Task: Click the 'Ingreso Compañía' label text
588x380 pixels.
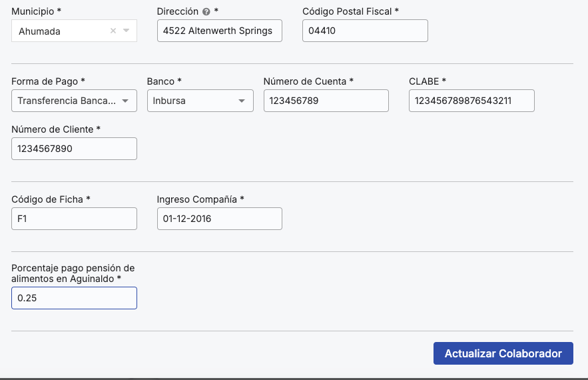Action: tap(197, 199)
